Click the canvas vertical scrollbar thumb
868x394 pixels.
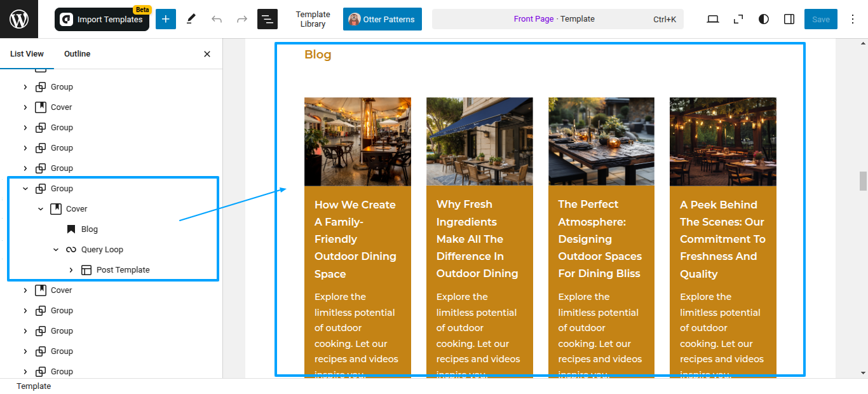(x=863, y=181)
